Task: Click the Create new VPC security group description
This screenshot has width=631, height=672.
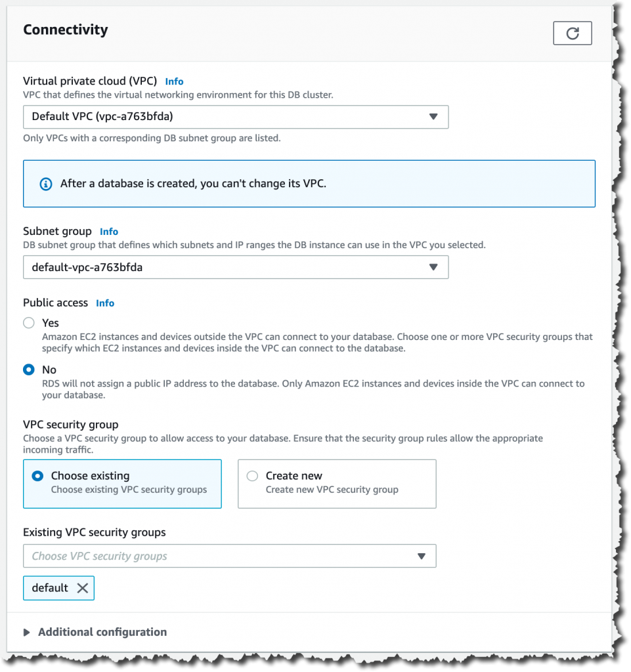Action: 332,490
